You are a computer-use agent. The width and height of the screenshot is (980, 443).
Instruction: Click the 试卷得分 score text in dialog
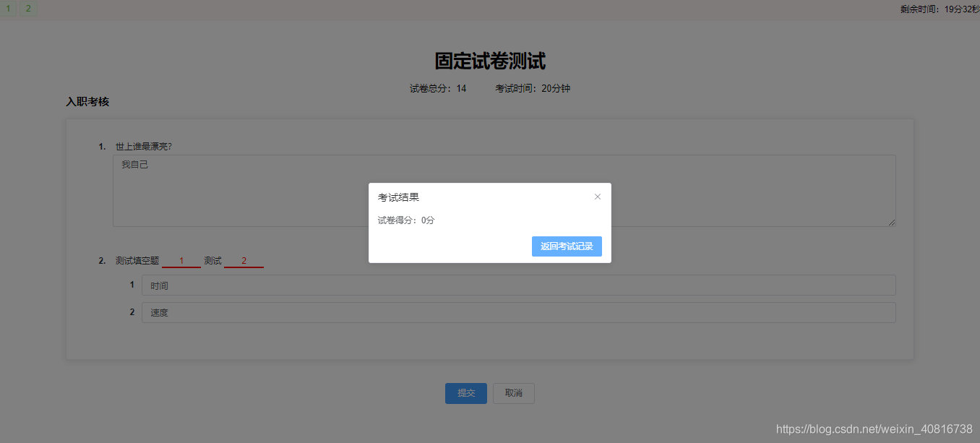(405, 220)
